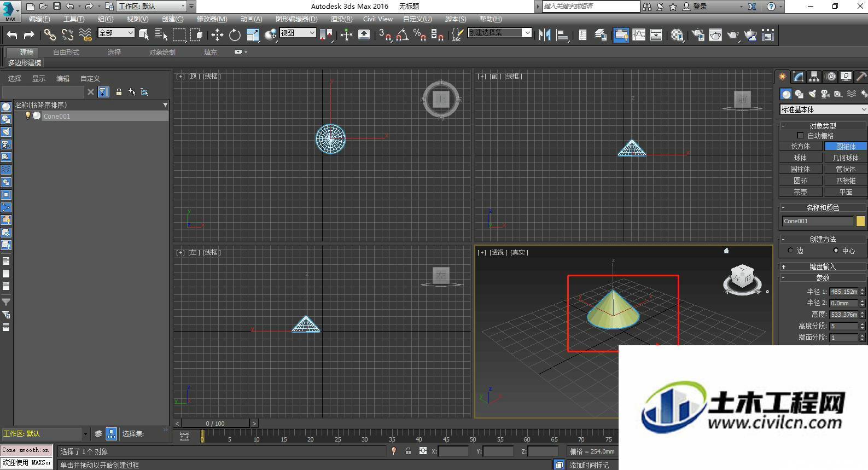This screenshot has height=470, width=868.
Task: Open the 工作区: 默认 workspace dropdown in title bar
Action: tap(152, 7)
